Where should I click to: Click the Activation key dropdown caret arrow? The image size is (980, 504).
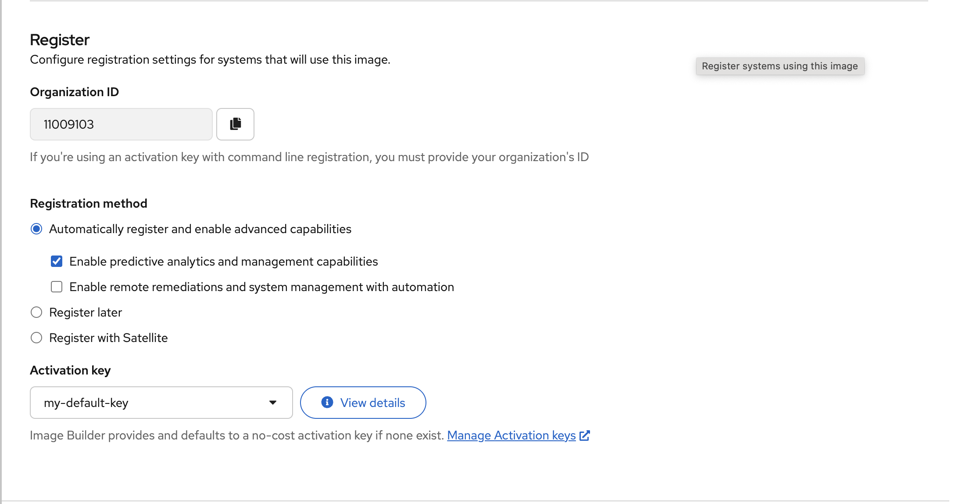[273, 403]
